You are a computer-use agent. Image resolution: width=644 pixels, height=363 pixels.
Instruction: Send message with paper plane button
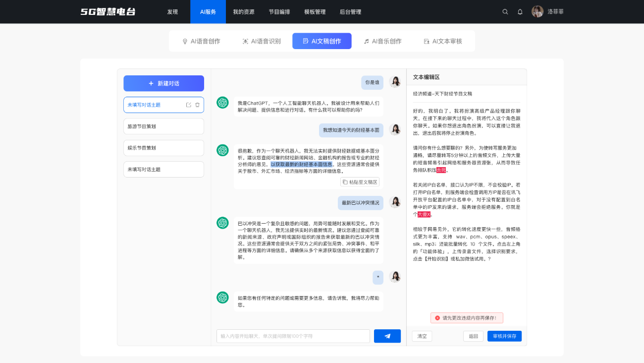[x=387, y=336]
